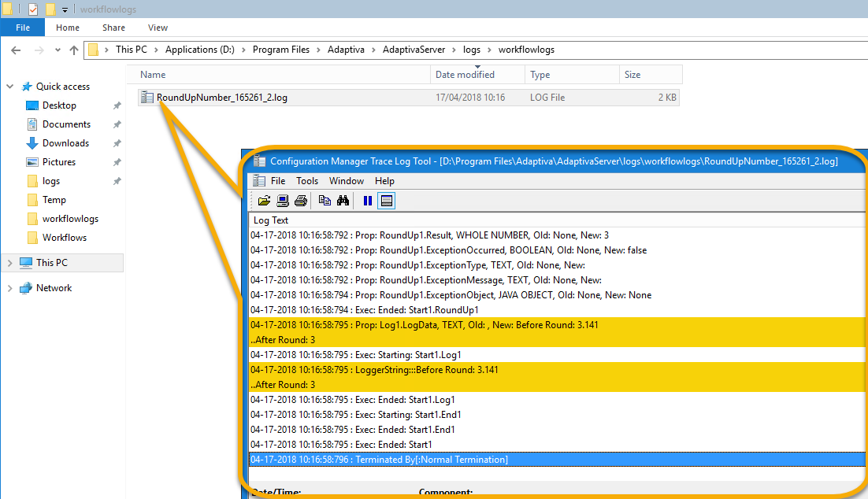This screenshot has height=499, width=868.
Task: Expand the chevron after logs in breadcrumb
Action: [x=489, y=50]
